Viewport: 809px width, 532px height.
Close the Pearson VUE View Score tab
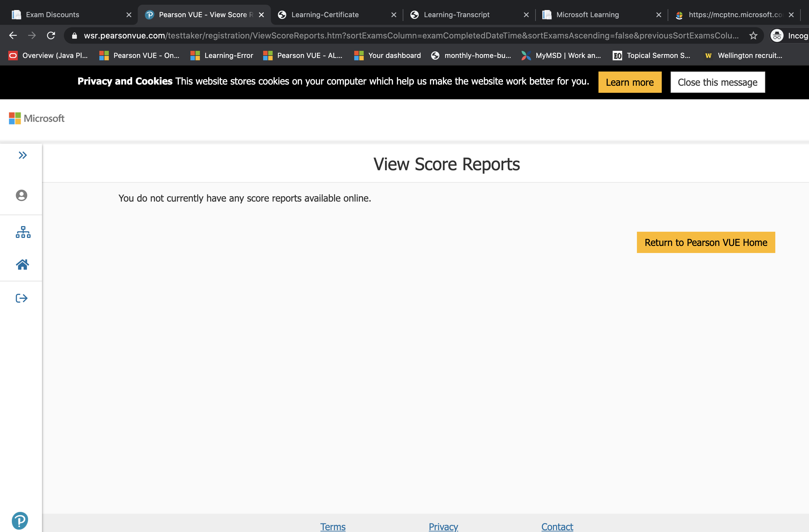261,14
